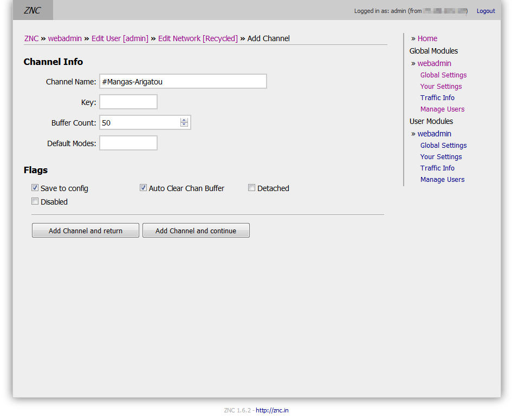Decrease Buffer Count with down arrow
The image size is (512, 420).
tap(184, 125)
